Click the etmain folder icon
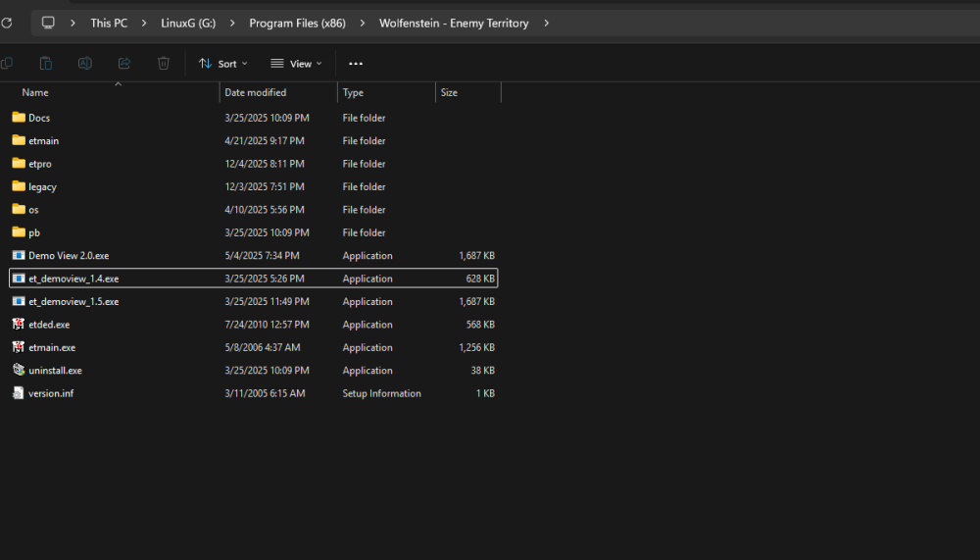The width and height of the screenshot is (980, 560). pyautogui.click(x=19, y=140)
